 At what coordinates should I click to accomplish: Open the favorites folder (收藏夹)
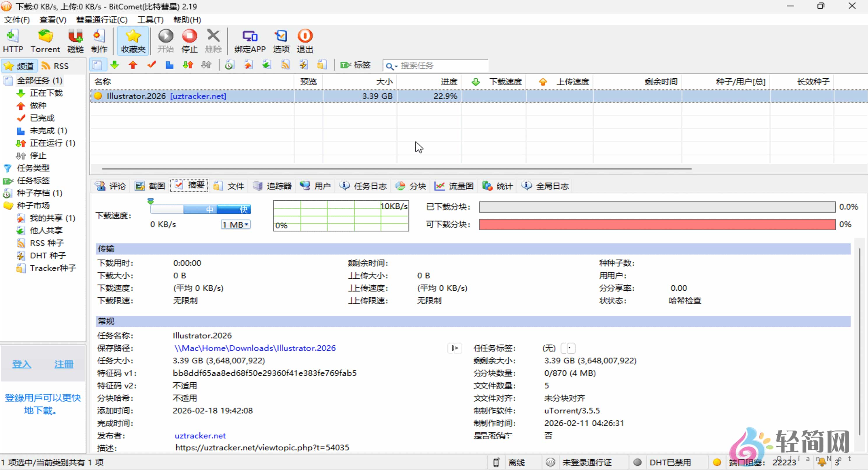point(133,40)
